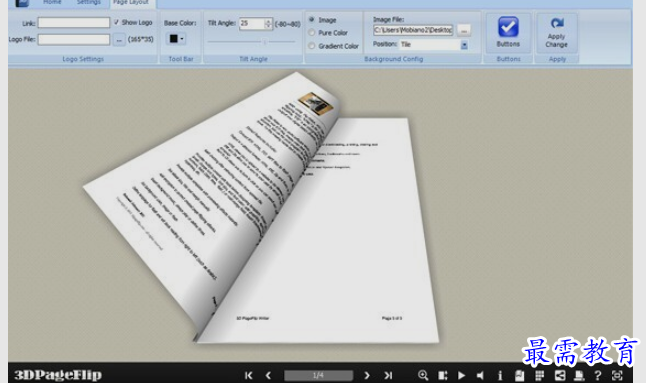Viewport: 646px width, 383px height.
Task: Open the bookmark page icon
Action: pos(520,375)
